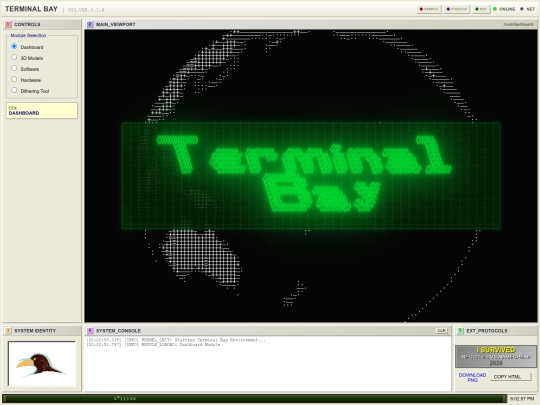Click the MAIN_VIEWPORT panel number icon
540x405 pixels.
pyautogui.click(x=90, y=24)
